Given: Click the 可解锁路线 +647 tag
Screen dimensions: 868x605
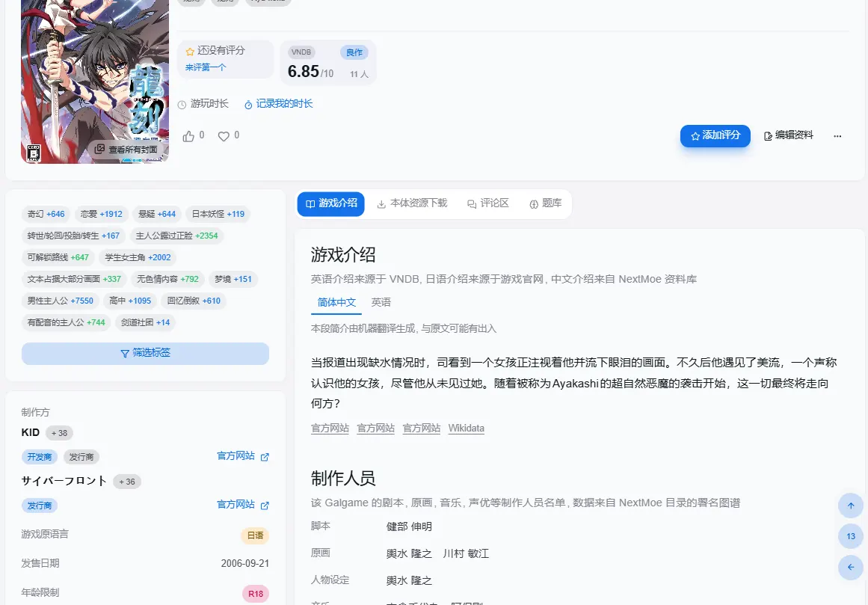Looking at the screenshot, I should click(58, 257).
